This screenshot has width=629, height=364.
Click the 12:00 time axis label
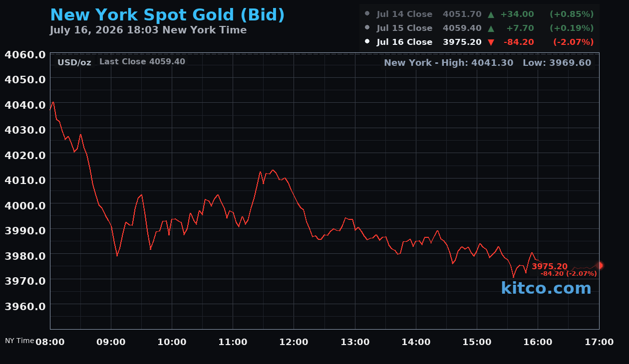[x=294, y=342]
